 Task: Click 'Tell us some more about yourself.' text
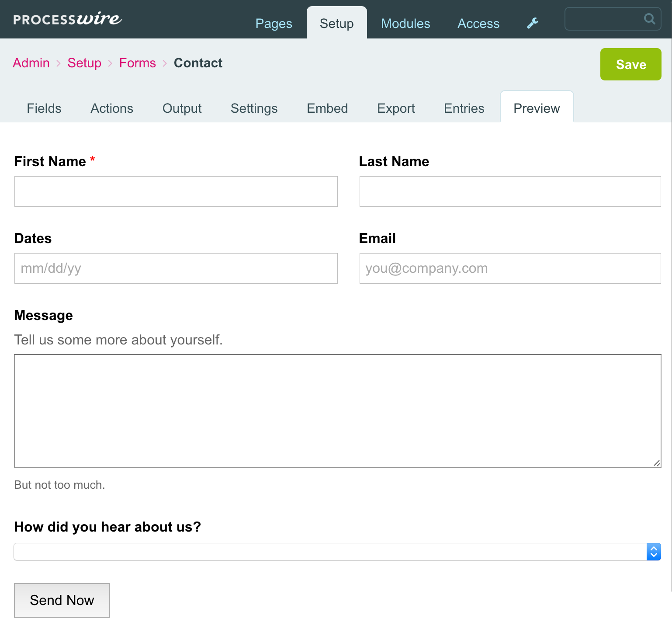point(118,340)
